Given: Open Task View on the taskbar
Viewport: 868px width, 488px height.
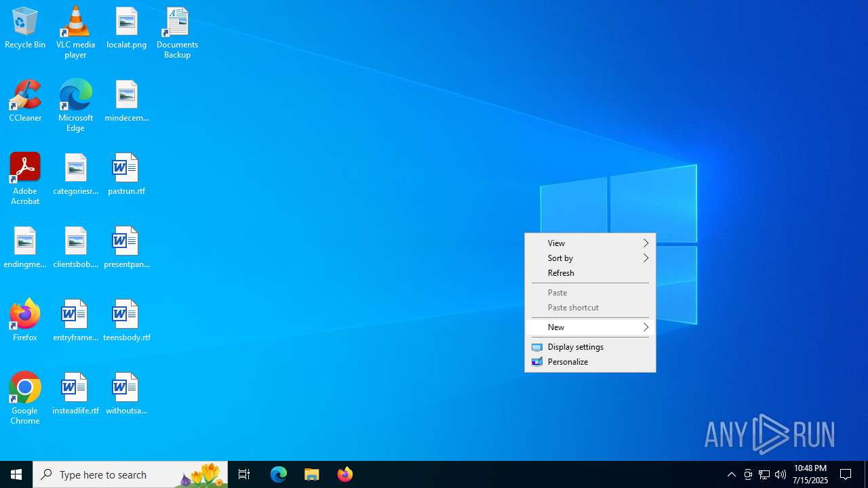Looking at the screenshot, I should [x=244, y=474].
